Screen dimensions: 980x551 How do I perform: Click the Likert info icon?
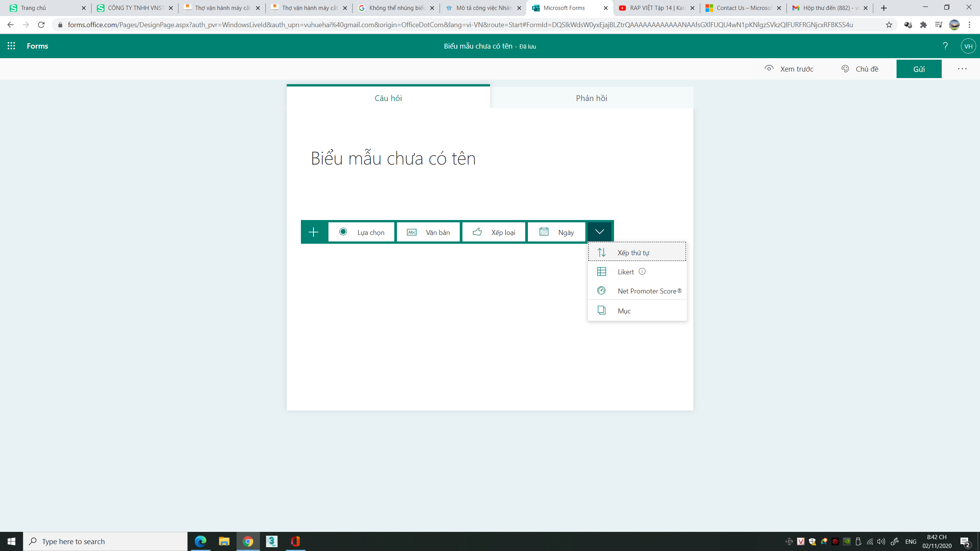point(642,271)
